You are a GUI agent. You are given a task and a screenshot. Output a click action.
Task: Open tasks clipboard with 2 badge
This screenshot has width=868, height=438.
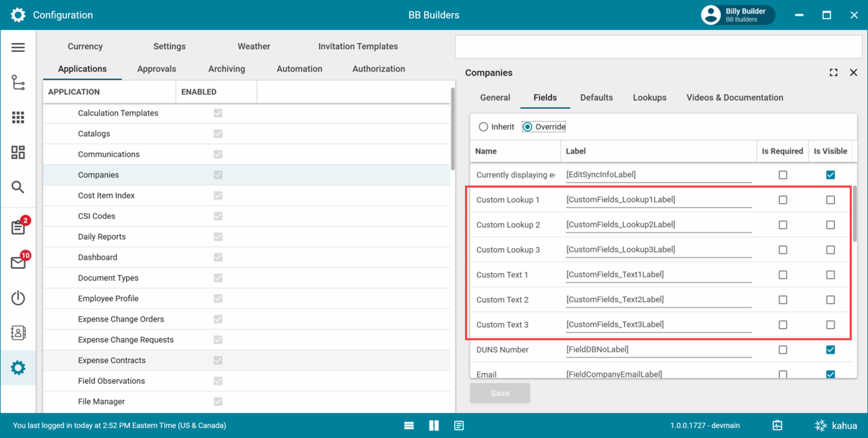18,227
